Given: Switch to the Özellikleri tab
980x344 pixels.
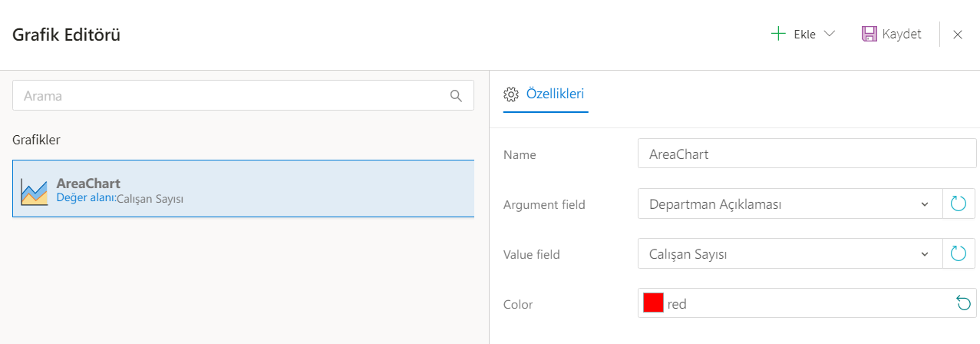Looking at the screenshot, I should pos(554,94).
